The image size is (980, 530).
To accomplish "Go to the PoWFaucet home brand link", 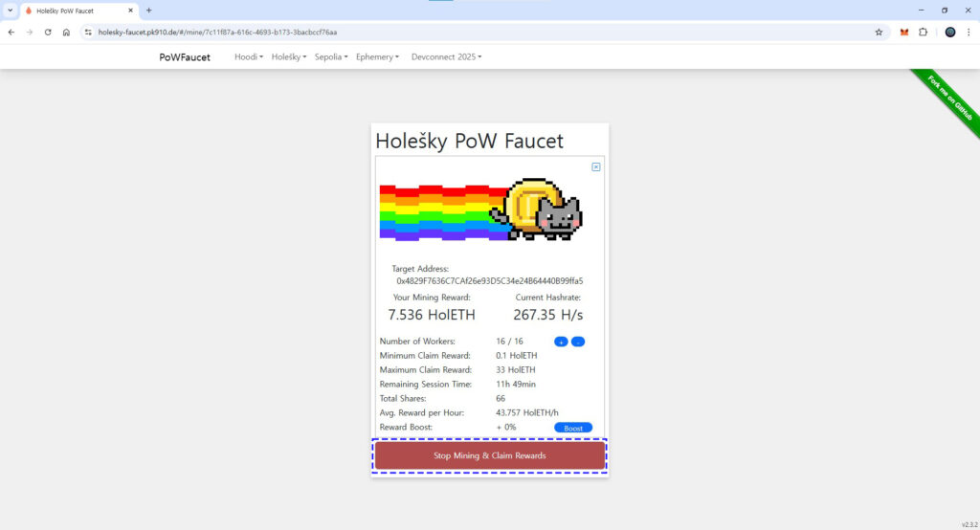I will pyautogui.click(x=185, y=57).
